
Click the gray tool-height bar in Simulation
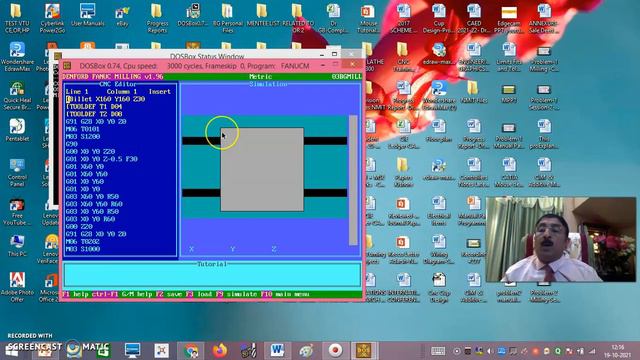(353, 180)
